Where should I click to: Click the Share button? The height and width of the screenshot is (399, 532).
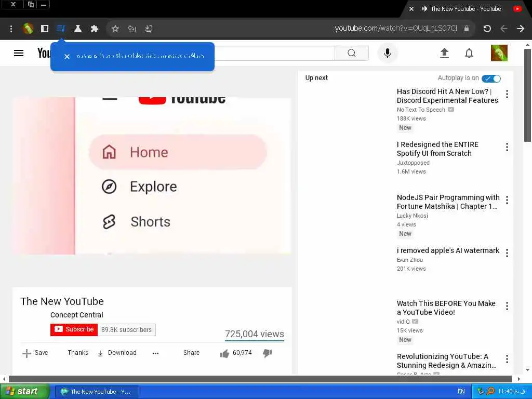(191, 353)
